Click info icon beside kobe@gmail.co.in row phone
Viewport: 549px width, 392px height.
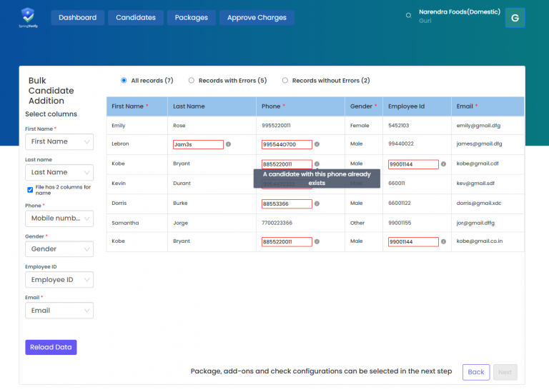coord(317,241)
